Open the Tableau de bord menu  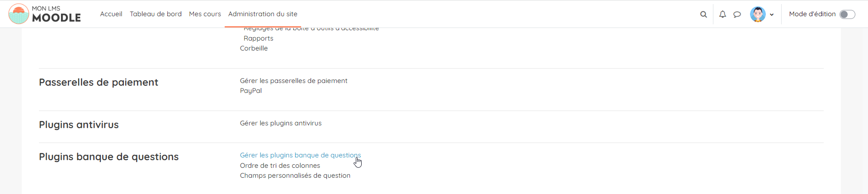156,14
